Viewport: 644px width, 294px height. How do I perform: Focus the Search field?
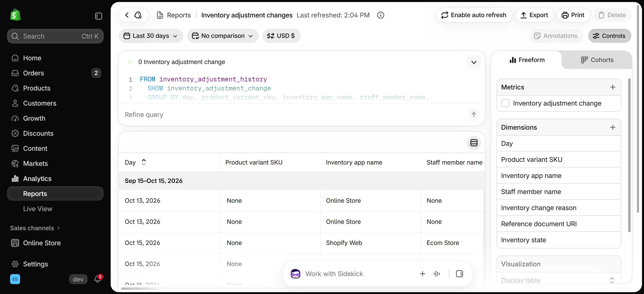coord(55,36)
